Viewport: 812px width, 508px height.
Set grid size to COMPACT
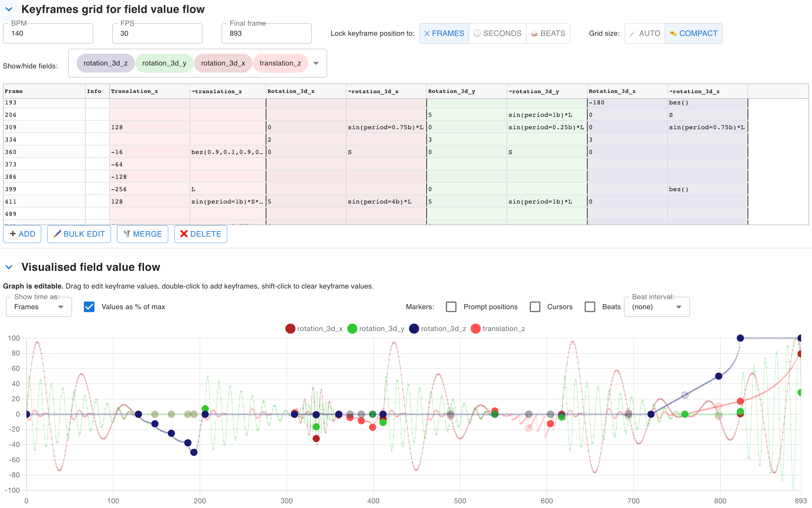point(693,33)
